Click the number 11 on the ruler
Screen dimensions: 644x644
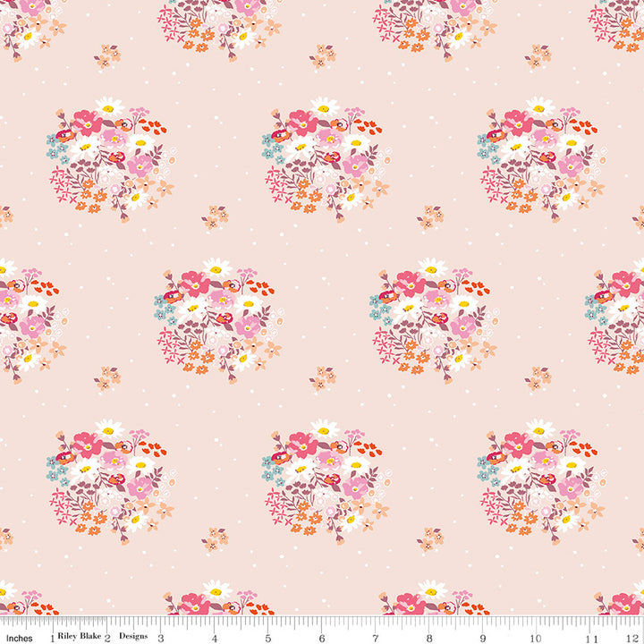click(589, 638)
